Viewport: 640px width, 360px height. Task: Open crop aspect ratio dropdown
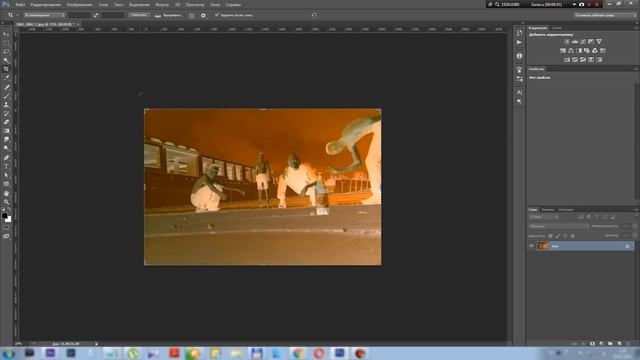44,15
